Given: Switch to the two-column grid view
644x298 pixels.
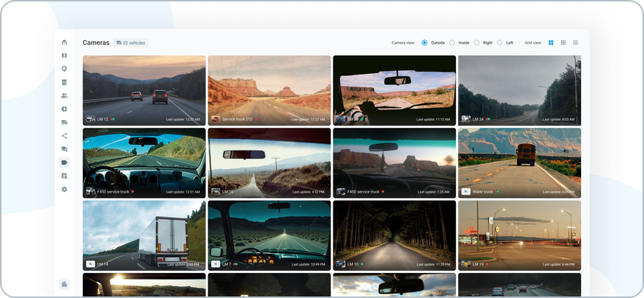Looking at the screenshot, I should point(551,43).
